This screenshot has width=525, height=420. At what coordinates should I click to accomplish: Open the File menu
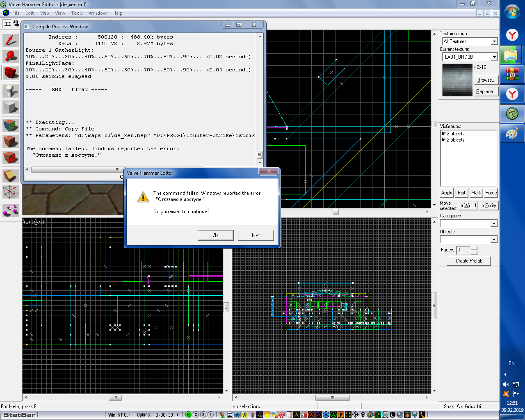point(16,13)
